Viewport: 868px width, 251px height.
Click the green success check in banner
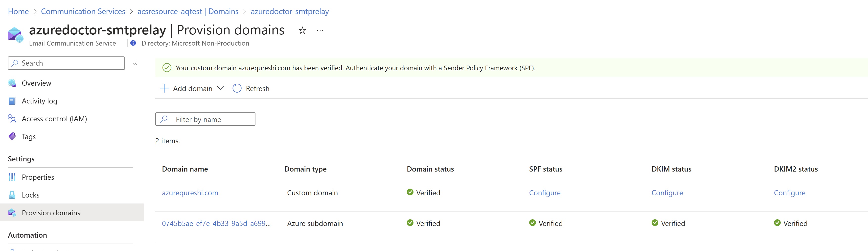coord(167,68)
